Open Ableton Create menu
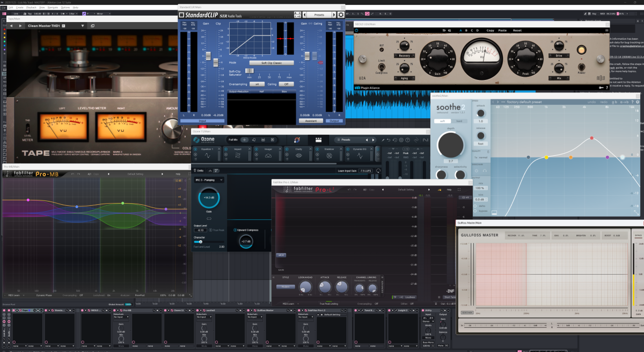This screenshot has height=352, width=644. click(x=20, y=8)
